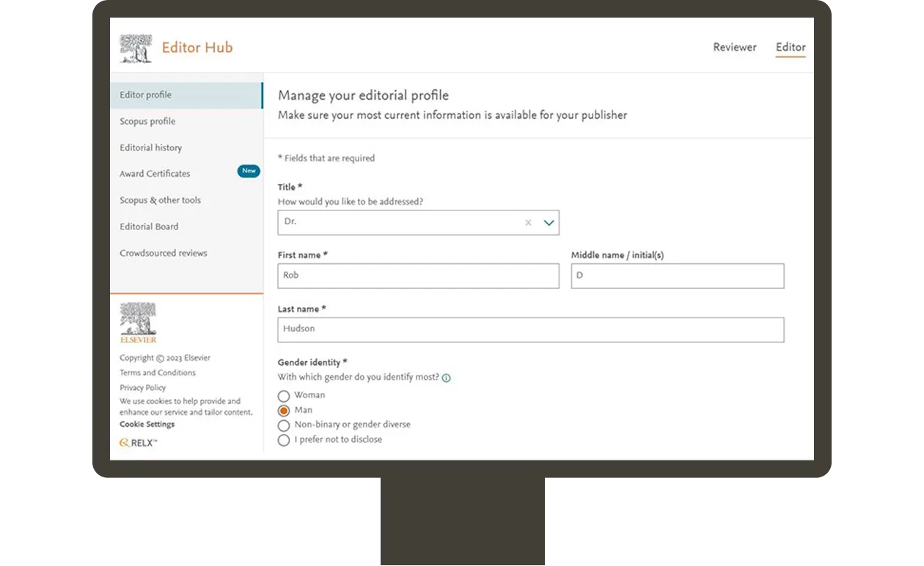
Task: Open the Privacy Policy link
Action: (x=143, y=388)
